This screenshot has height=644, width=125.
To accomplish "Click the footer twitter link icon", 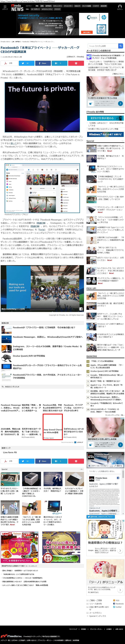I will click(x=114, y=607).
